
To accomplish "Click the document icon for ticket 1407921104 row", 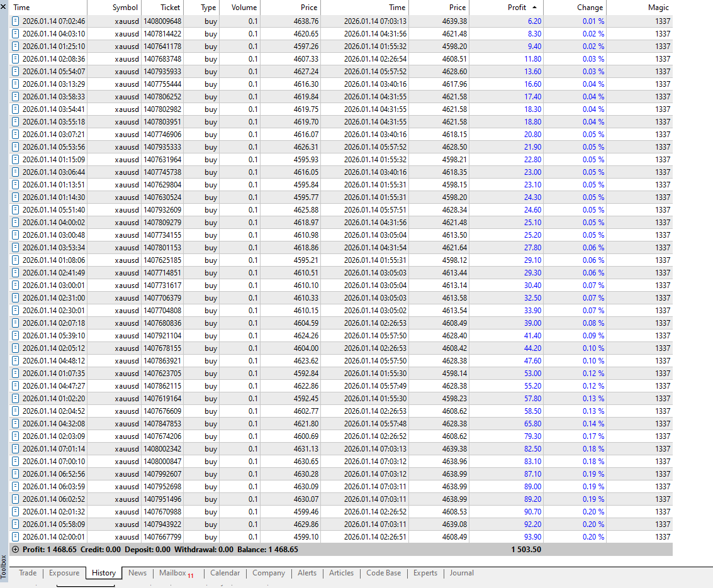I will coord(16,335).
